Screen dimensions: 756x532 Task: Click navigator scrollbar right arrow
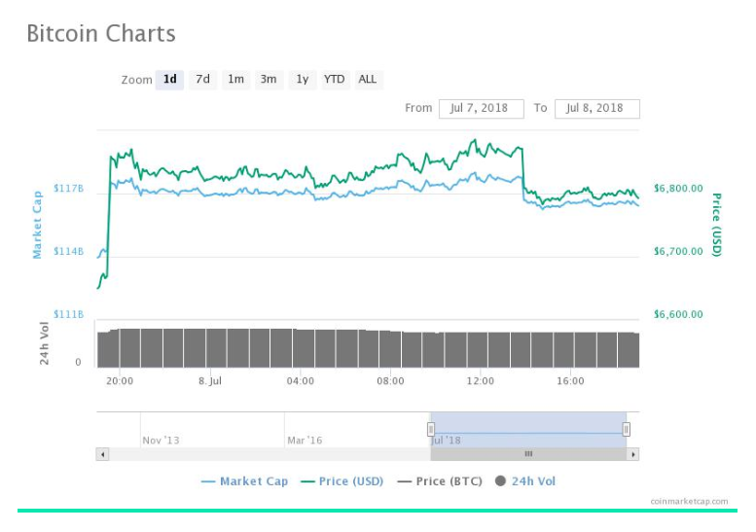633,454
